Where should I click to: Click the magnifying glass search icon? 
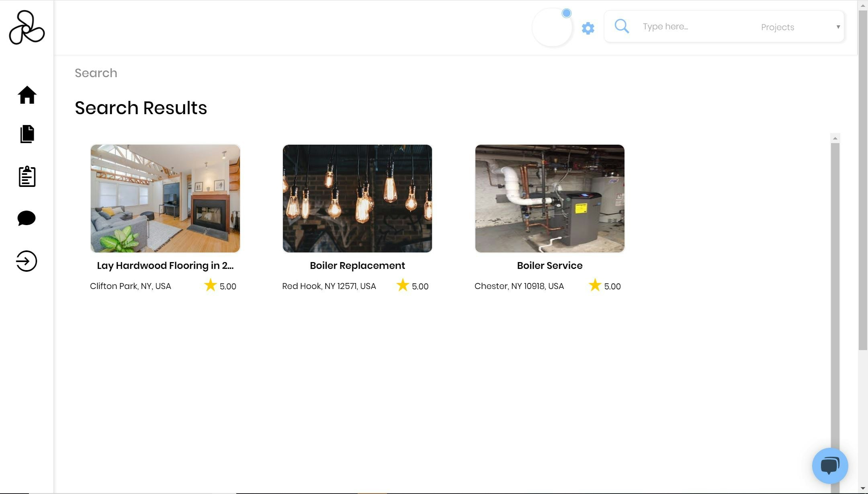tap(622, 27)
